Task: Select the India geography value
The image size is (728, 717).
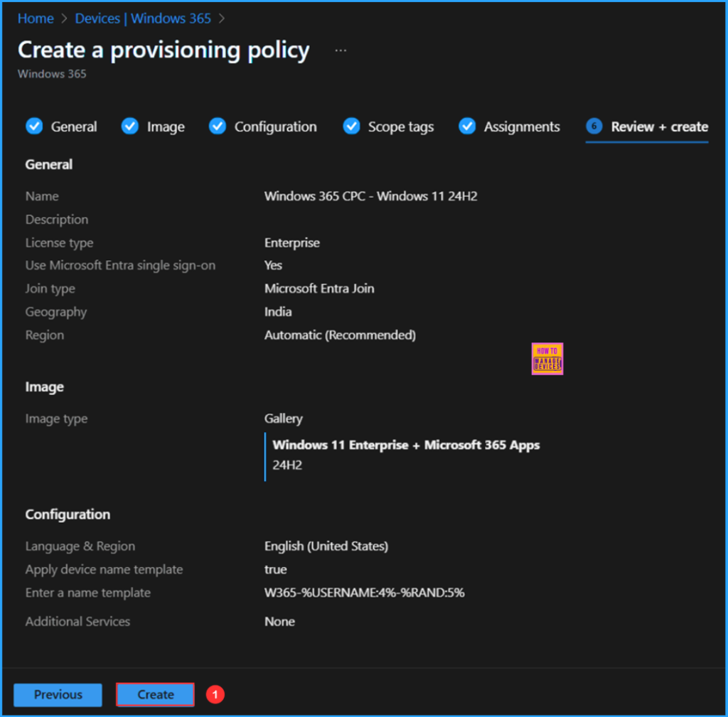Action: (x=278, y=312)
